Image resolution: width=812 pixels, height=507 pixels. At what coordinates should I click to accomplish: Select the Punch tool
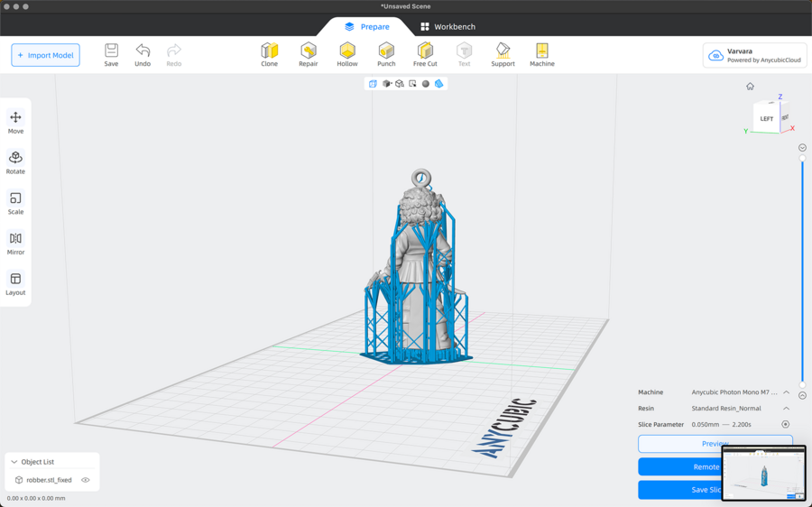click(386, 54)
